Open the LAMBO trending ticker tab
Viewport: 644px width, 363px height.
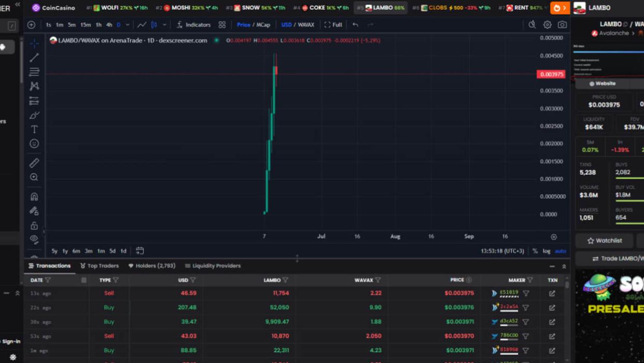[381, 8]
